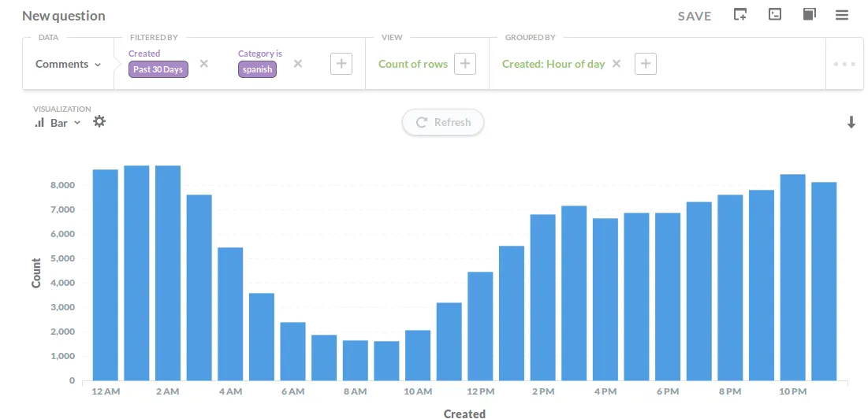Add another grouping with plus button
This screenshot has width=868, height=419.
click(646, 64)
